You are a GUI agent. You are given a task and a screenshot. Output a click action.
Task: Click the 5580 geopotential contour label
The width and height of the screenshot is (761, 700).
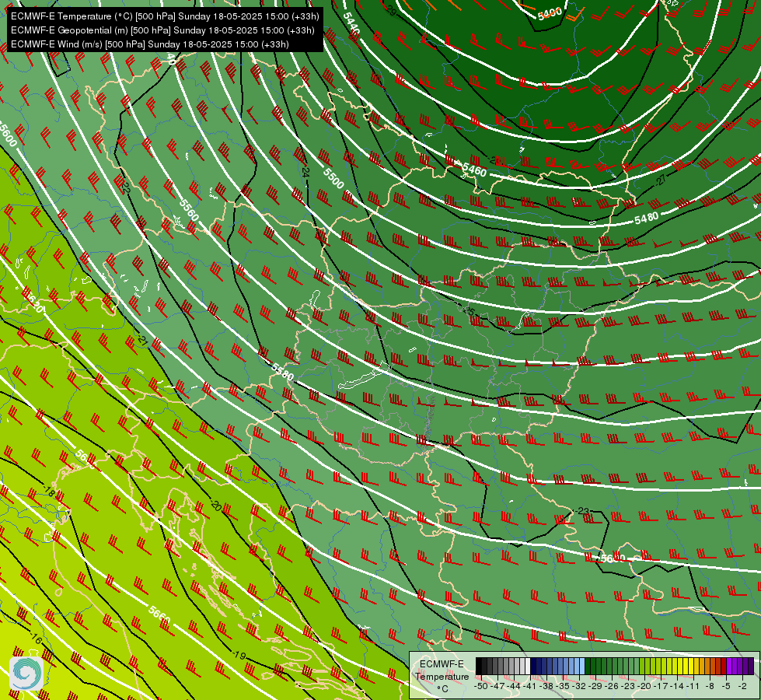[282, 372]
